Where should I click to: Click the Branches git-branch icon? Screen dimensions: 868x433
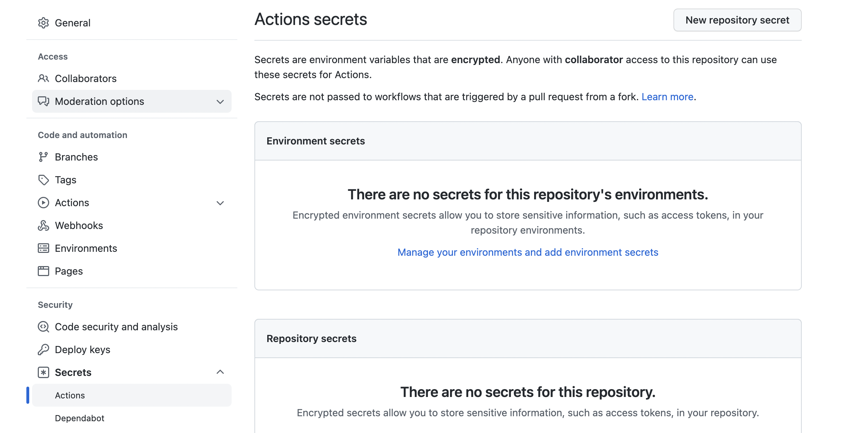tap(43, 157)
